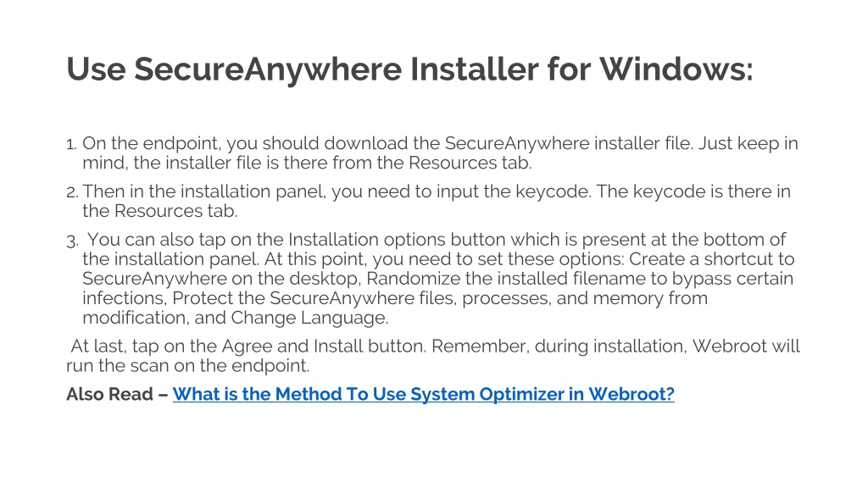
Task: Click the word 'Use' in the heading
Action: pos(96,69)
